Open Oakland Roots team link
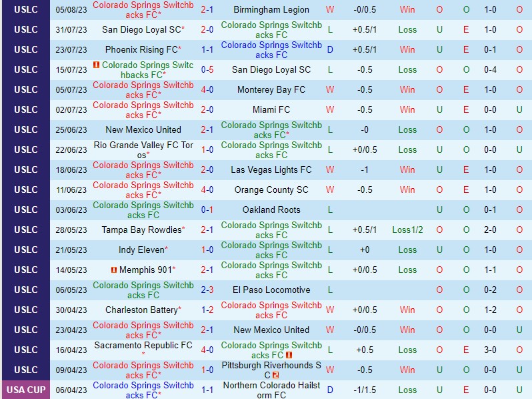 tap(271, 210)
